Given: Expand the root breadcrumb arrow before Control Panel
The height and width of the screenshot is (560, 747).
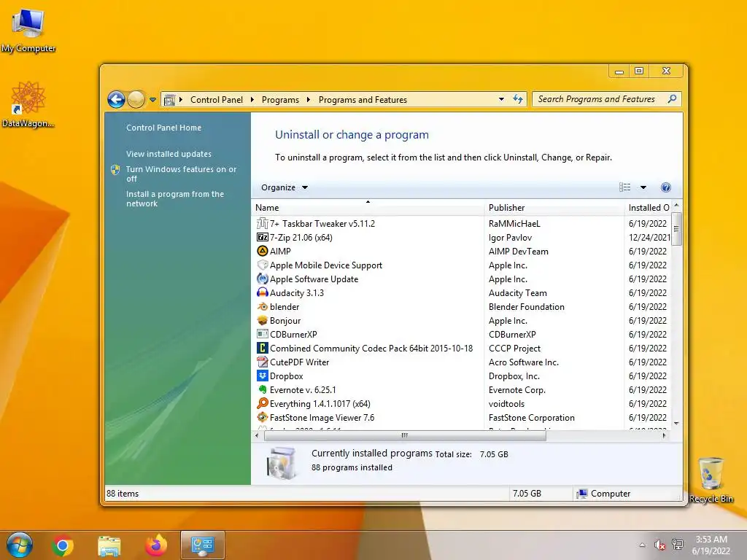Looking at the screenshot, I should click(181, 99).
